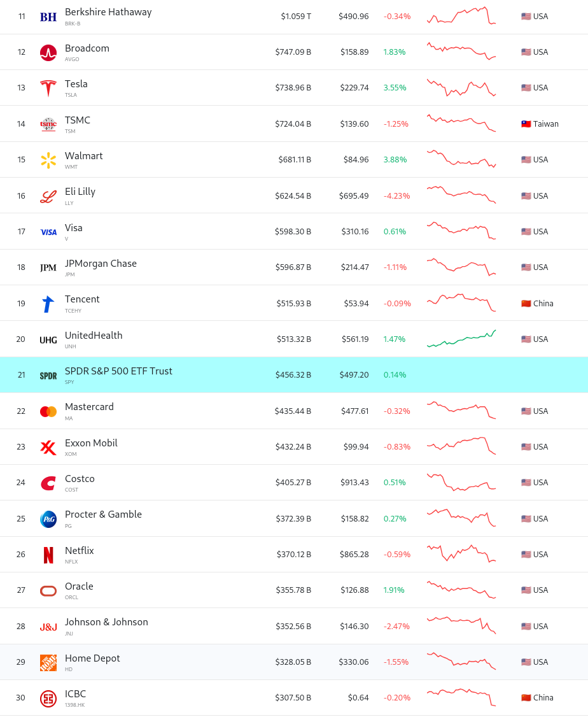Screen dimensions: 588x717
Task: Click rank number 14 in TSMC row
Action: coord(21,124)
